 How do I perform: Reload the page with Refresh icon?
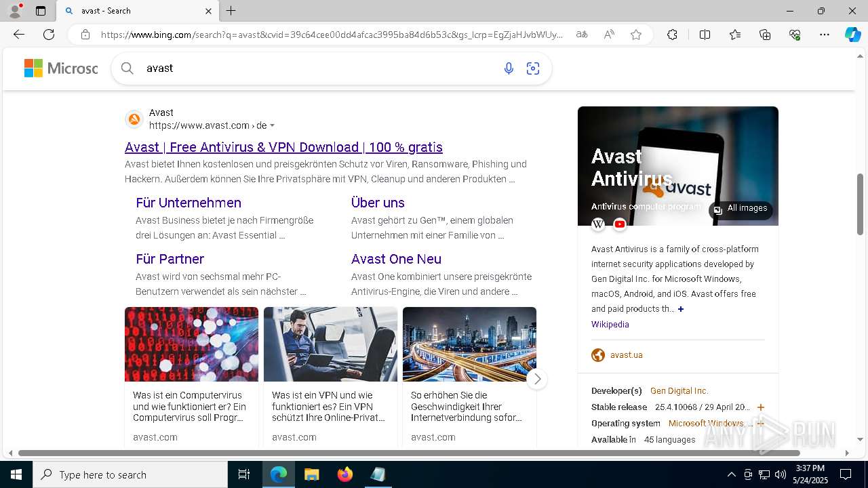[x=49, y=35]
